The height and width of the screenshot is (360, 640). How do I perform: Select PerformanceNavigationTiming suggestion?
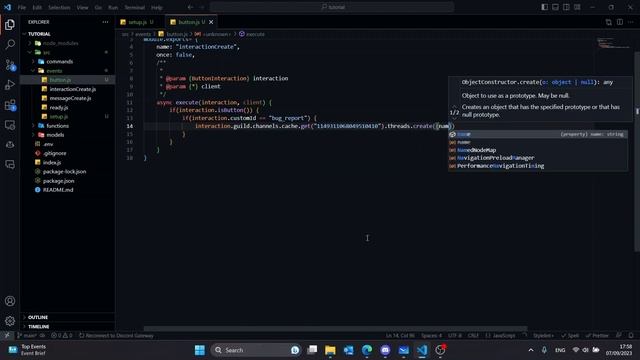pos(538,166)
